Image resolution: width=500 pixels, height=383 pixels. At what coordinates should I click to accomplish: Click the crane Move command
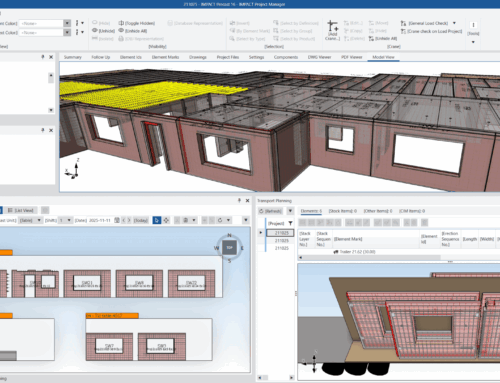(378, 23)
